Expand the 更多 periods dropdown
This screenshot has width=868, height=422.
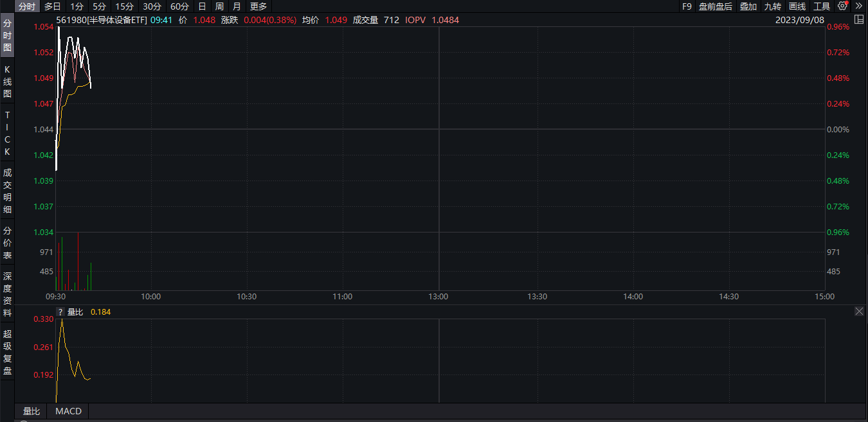[x=258, y=6]
